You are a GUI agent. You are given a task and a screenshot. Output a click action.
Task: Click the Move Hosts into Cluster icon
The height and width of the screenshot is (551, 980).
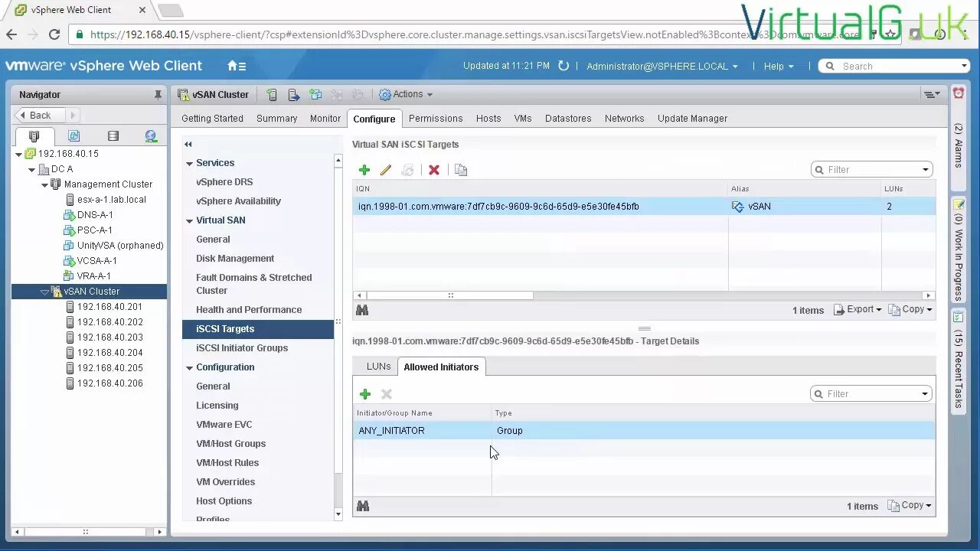pyautogui.click(x=293, y=95)
